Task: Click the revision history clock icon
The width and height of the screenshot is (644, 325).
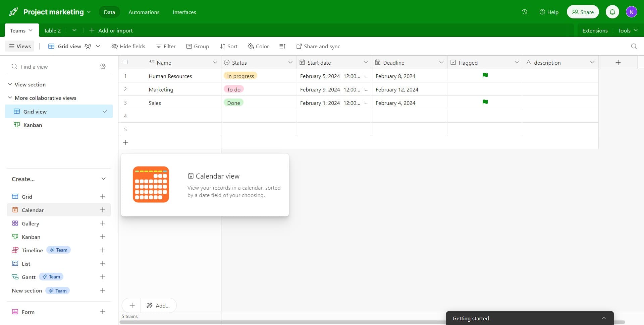Action: 524,12
